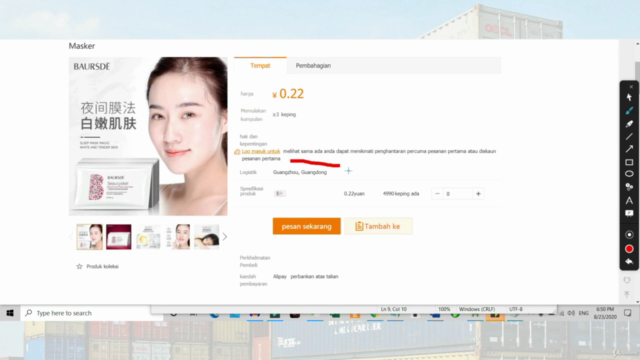The height and width of the screenshot is (360, 640).
Task: Show previous thumbnails with left chevron
Action: click(x=71, y=237)
